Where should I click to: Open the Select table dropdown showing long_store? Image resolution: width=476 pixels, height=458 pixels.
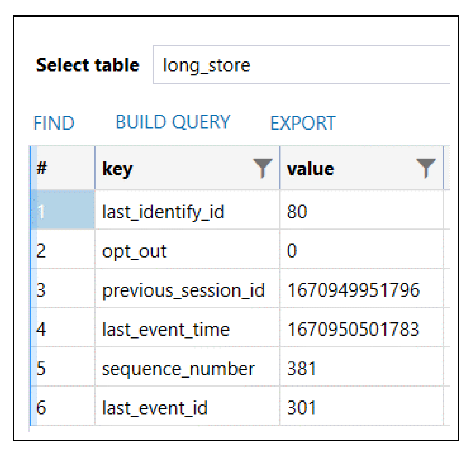[301, 65]
